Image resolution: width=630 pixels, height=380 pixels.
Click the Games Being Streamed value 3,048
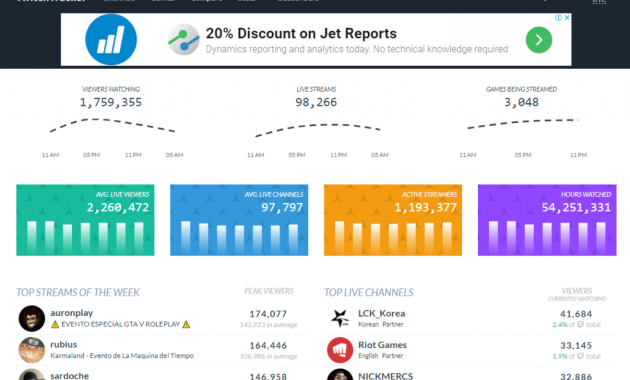click(x=522, y=102)
